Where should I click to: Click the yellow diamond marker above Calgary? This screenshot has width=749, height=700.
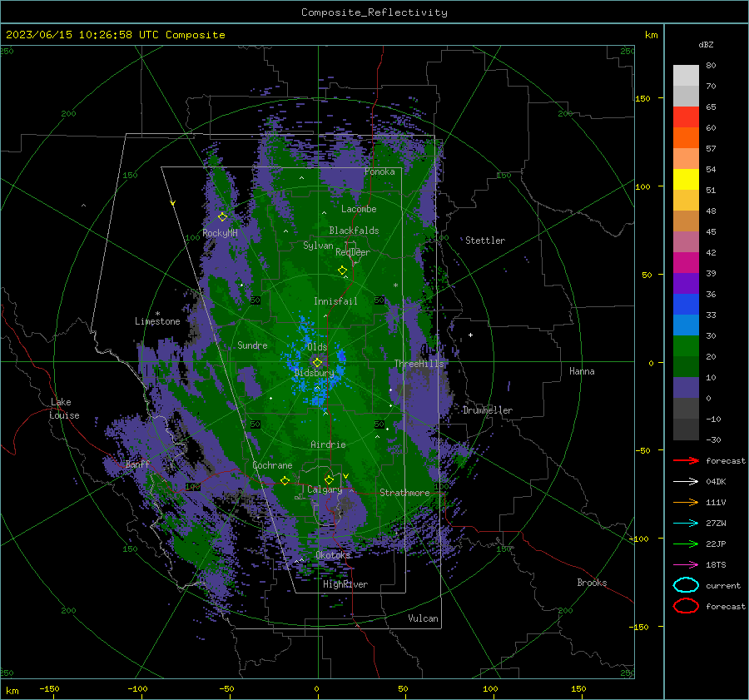coord(329,479)
